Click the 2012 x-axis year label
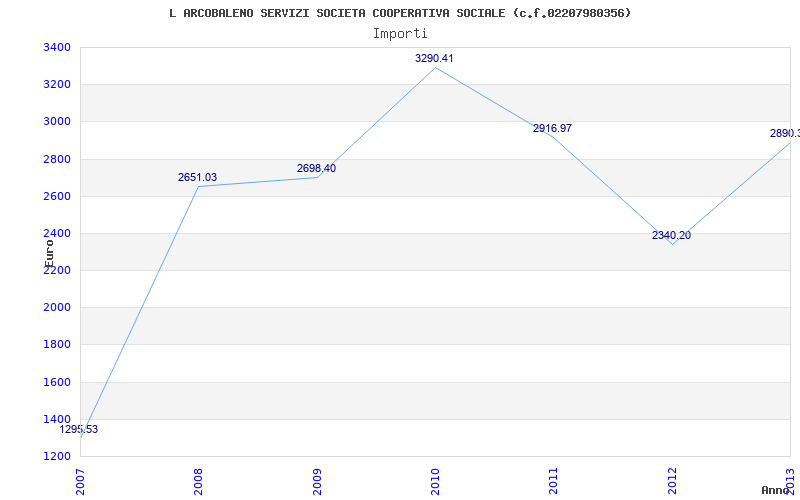This screenshot has width=800, height=500. [672, 481]
